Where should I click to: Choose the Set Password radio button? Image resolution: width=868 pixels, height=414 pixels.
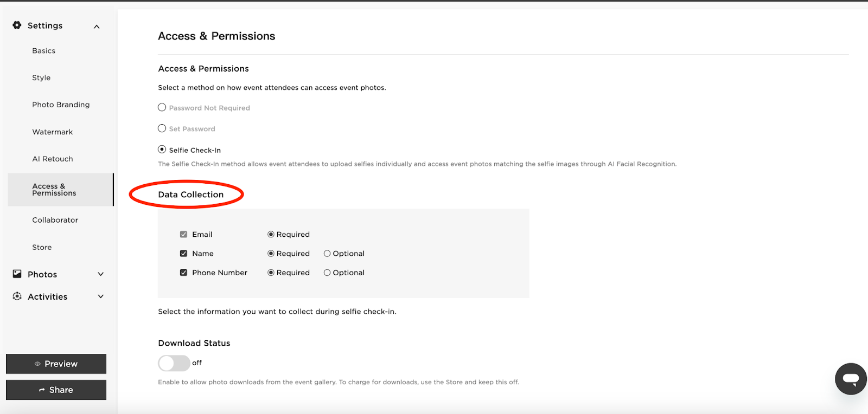[162, 128]
